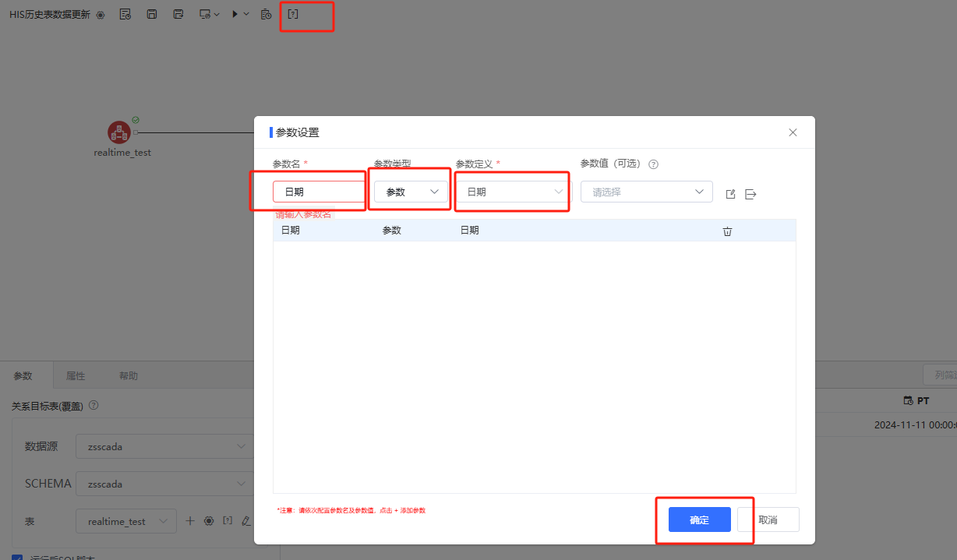Close the 参数设置 dialog
Screen dimensions: 957x560
(x=793, y=132)
